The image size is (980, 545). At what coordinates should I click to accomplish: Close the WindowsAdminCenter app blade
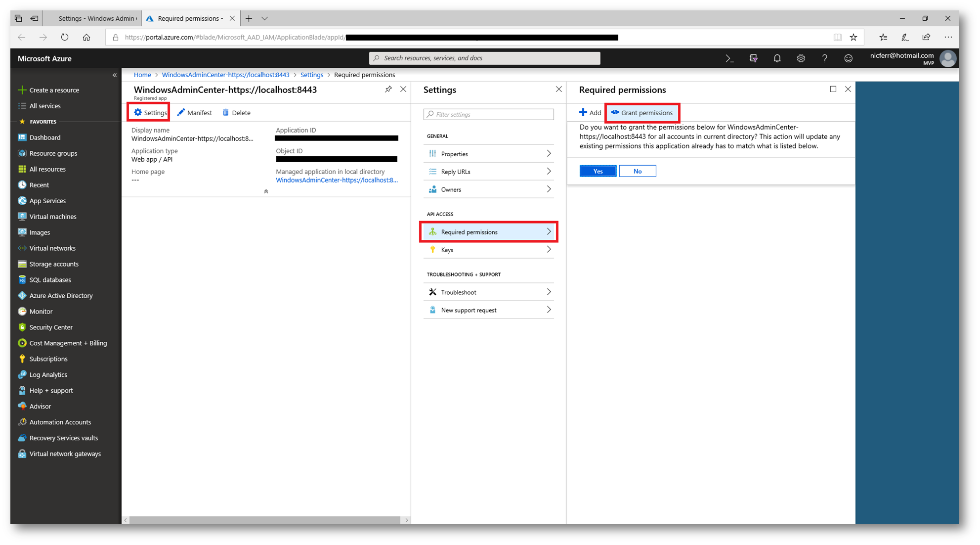(403, 90)
